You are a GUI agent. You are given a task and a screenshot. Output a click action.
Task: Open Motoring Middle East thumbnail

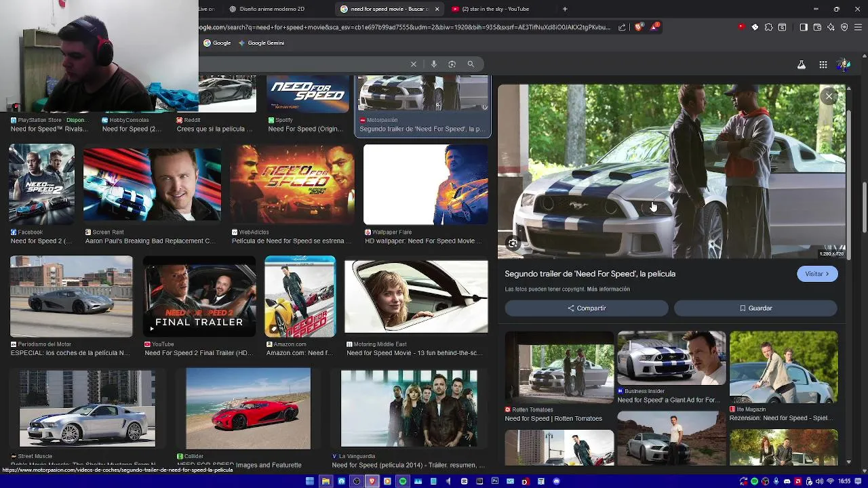416,296
